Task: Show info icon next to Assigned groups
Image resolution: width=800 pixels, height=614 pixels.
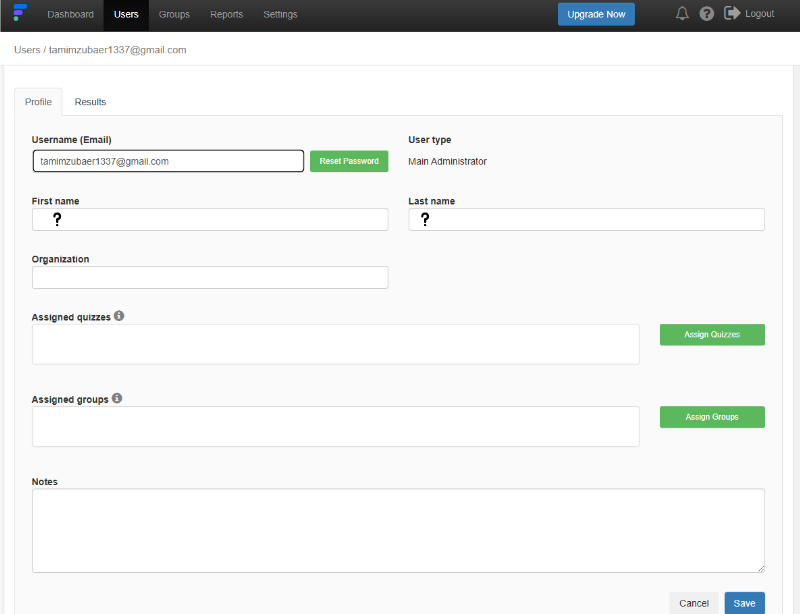Action: coord(117,398)
